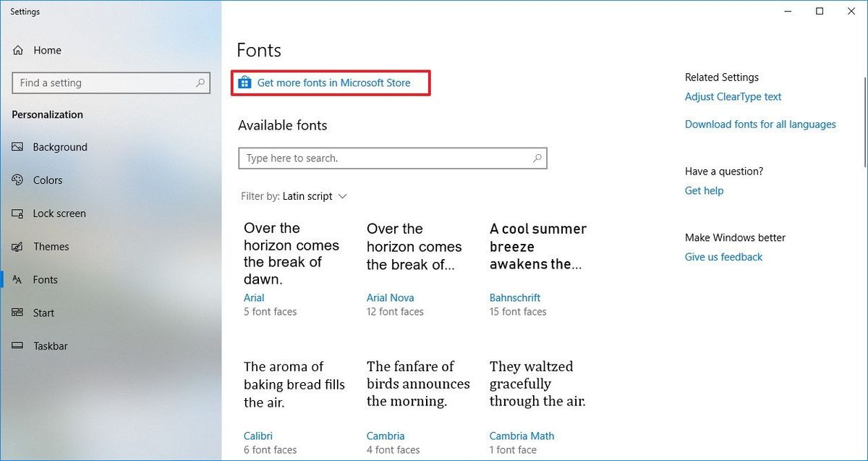This screenshot has width=868, height=461.
Task: Open Lock screen settings via its icon
Action: coord(17,213)
